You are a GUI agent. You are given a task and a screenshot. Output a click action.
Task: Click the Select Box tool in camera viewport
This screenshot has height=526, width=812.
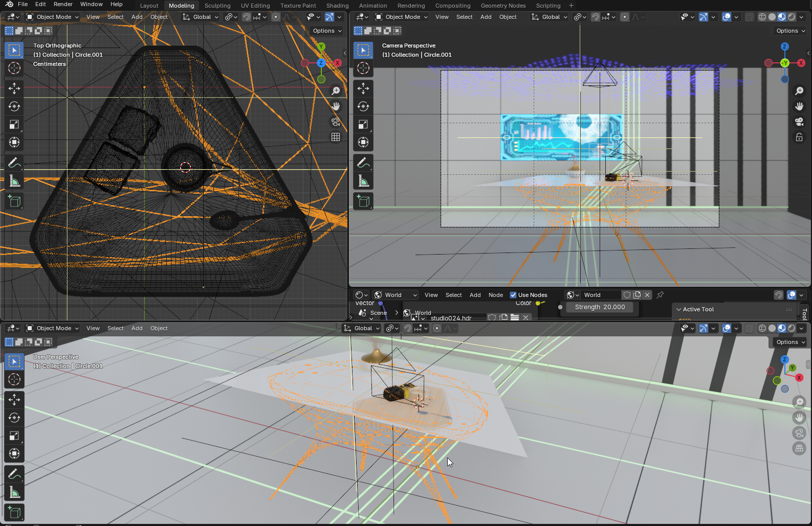(x=363, y=50)
